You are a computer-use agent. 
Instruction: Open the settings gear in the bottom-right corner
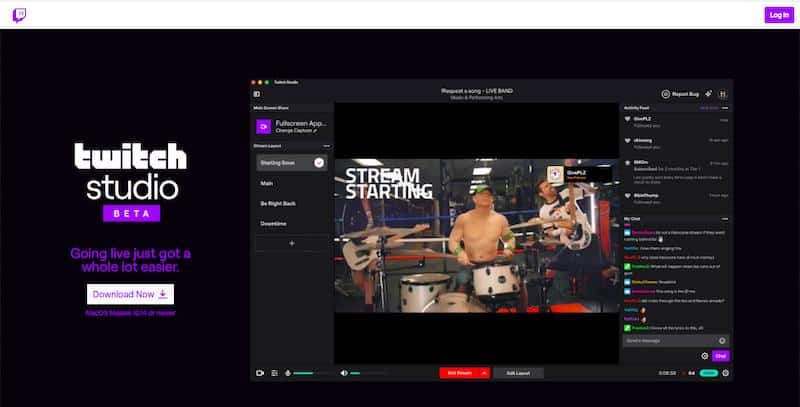click(726, 373)
